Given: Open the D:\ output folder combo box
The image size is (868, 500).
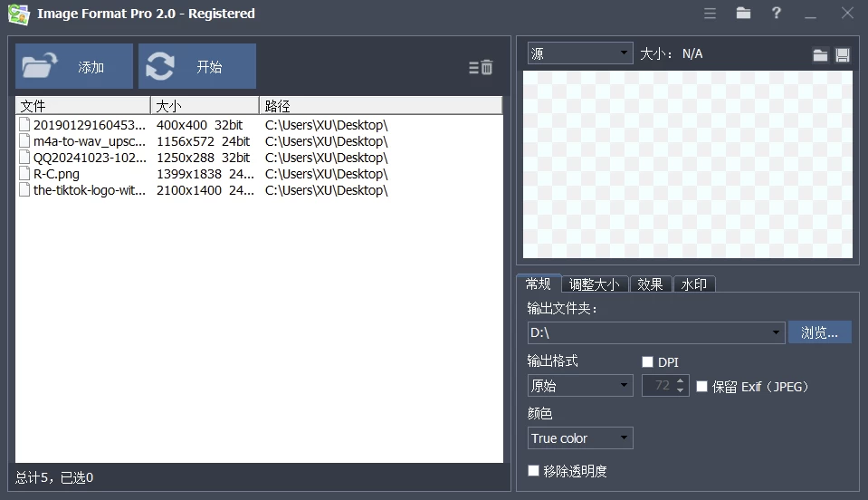Looking at the screenshot, I should [x=655, y=333].
